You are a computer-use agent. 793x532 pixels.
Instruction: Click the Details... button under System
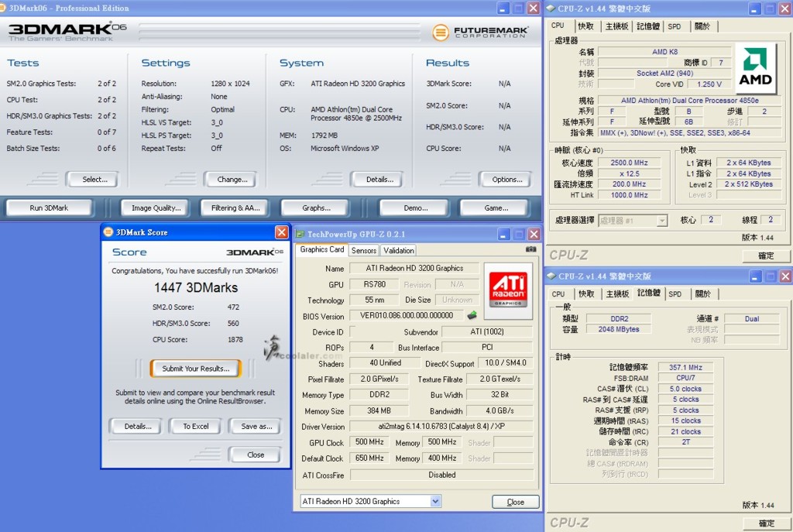coord(377,180)
